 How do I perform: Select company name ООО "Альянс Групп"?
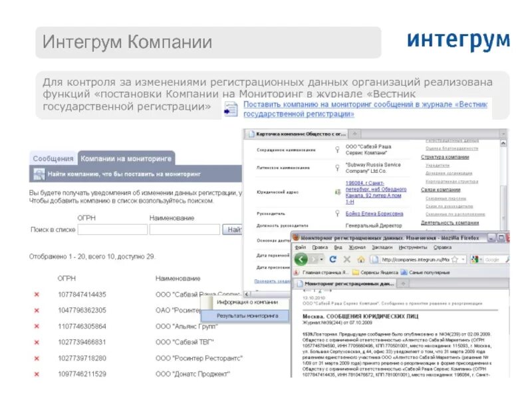pos(187,327)
